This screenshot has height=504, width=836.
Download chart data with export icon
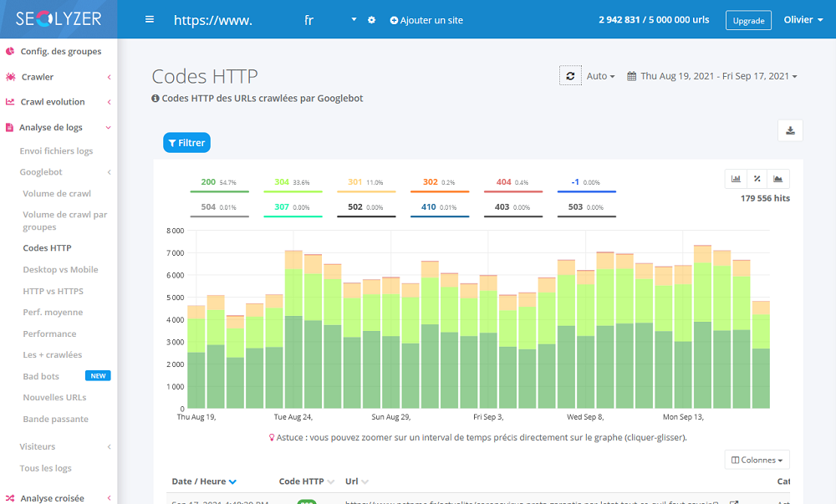click(x=790, y=130)
